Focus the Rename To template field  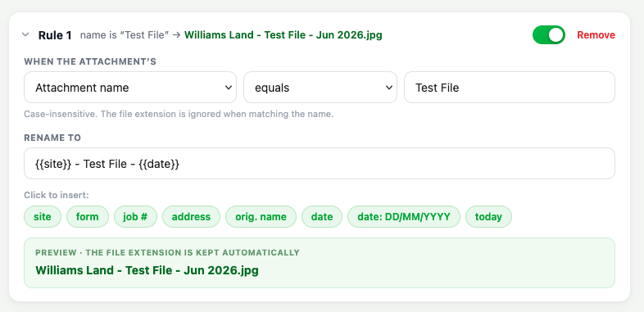320,164
